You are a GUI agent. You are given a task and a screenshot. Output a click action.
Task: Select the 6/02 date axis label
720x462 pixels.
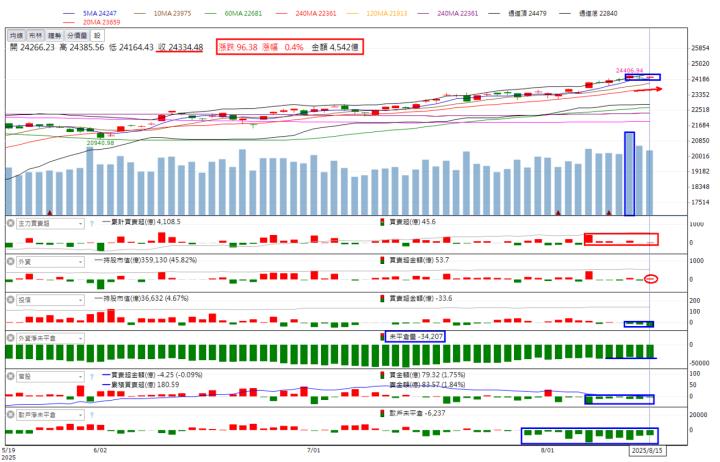pos(100,450)
